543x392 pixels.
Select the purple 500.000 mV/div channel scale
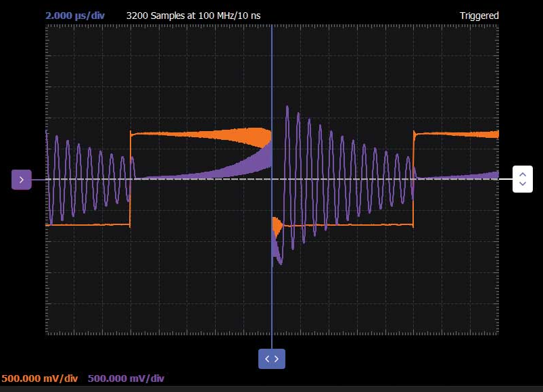(126, 378)
